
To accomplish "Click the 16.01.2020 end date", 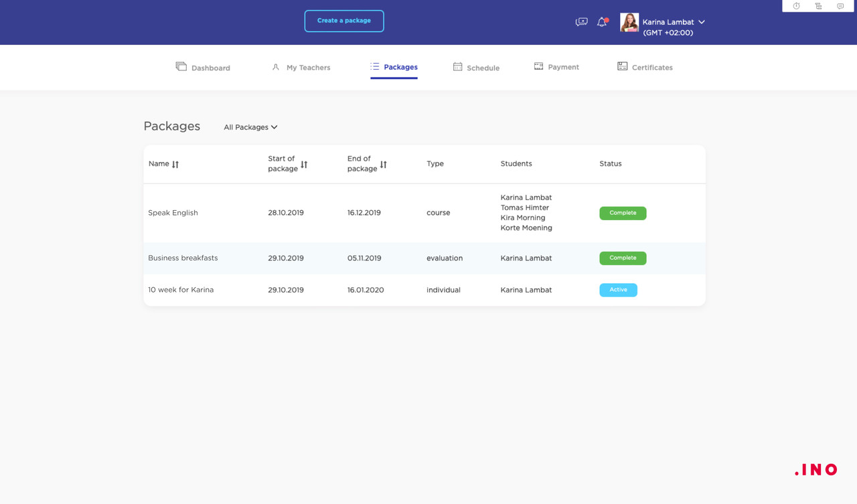I will (x=366, y=290).
